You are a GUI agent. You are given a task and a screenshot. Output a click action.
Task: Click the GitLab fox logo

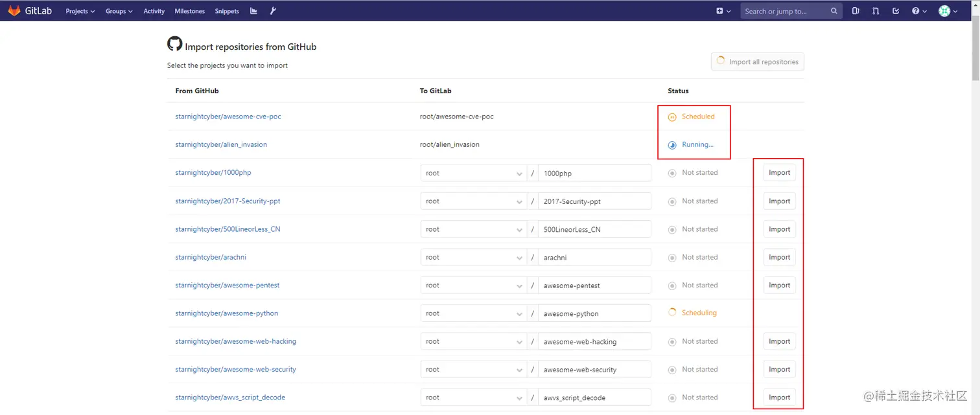point(14,10)
